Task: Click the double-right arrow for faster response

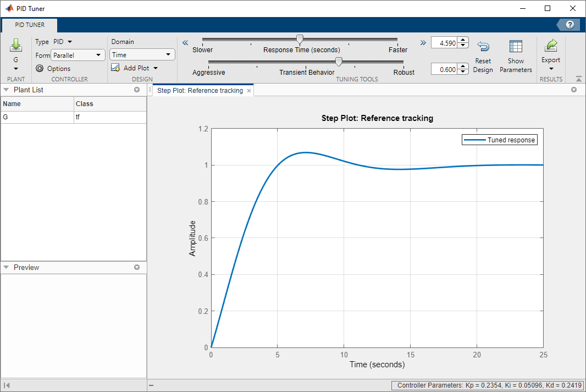Action: [423, 42]
